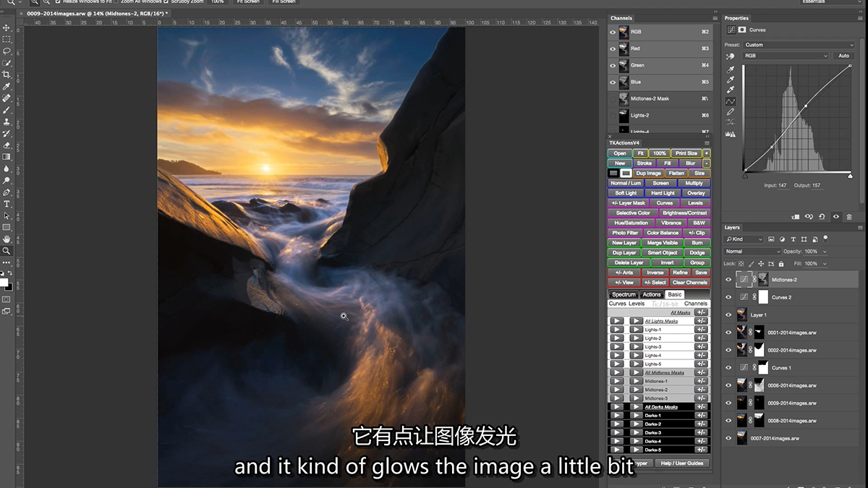This screenshot has width=868, height=488.
Task: Select the Zoom tool in the toolbox
Action: point(7,251)
